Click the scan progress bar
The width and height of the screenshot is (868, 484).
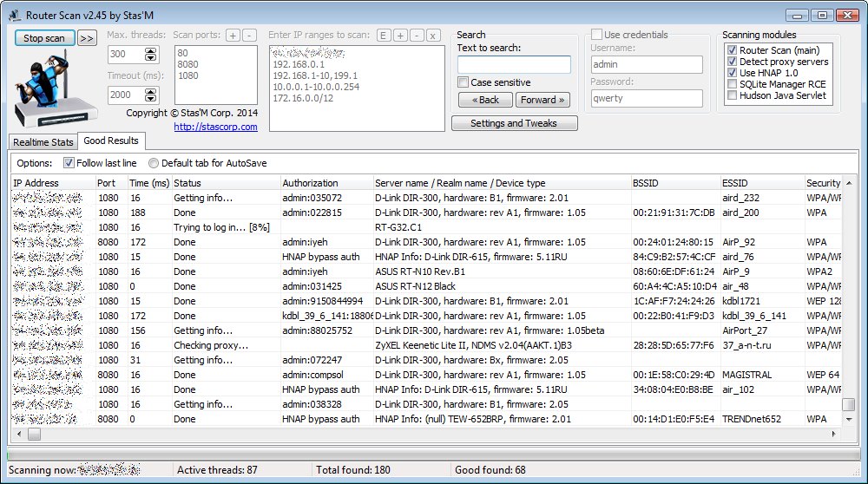(x=433, y=455)
